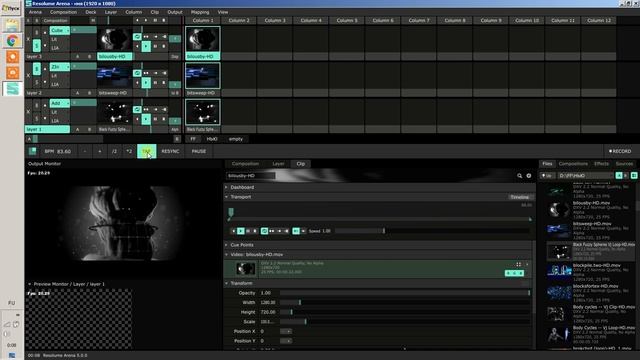Viewport: 640px width, 360px height.
Task: Toggle solo S on layer 2
Action: [37, 82]
